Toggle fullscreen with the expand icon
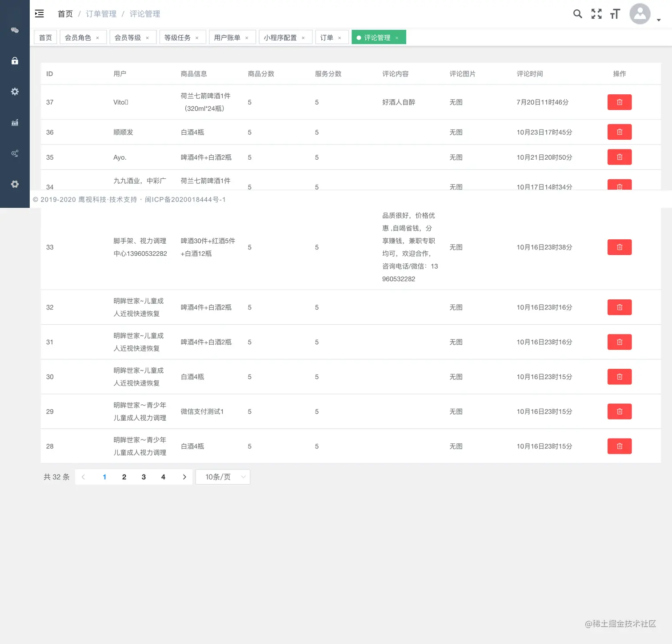This screenshot has height=644, width=672. 596,14
